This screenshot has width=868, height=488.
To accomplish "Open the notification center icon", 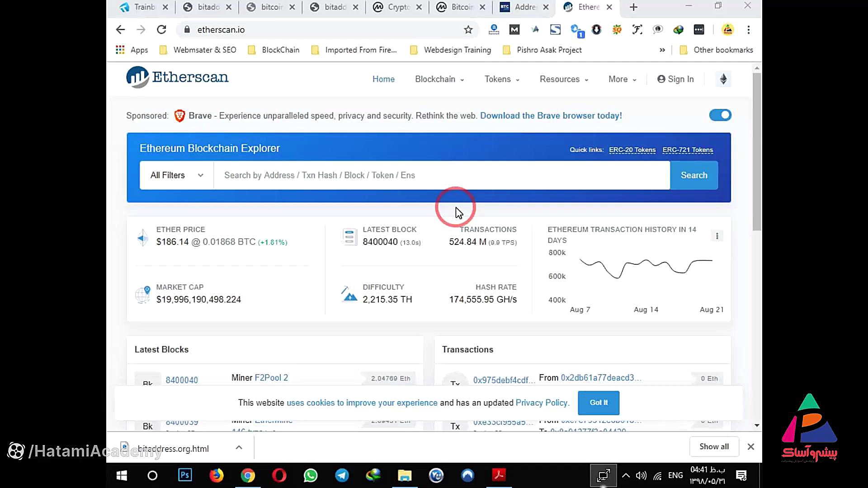I will tap(741, 475).
